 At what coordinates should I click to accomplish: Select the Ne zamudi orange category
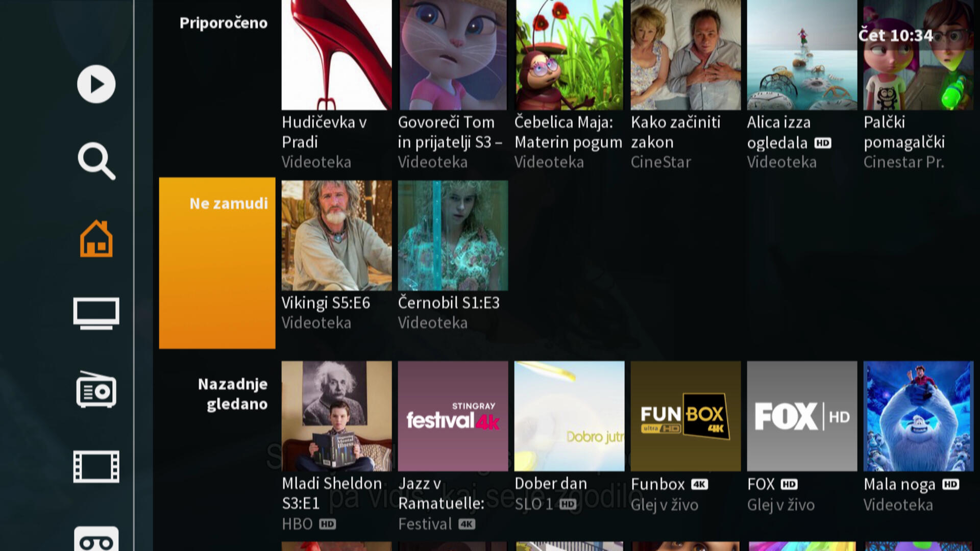click(x=217, y=263)
